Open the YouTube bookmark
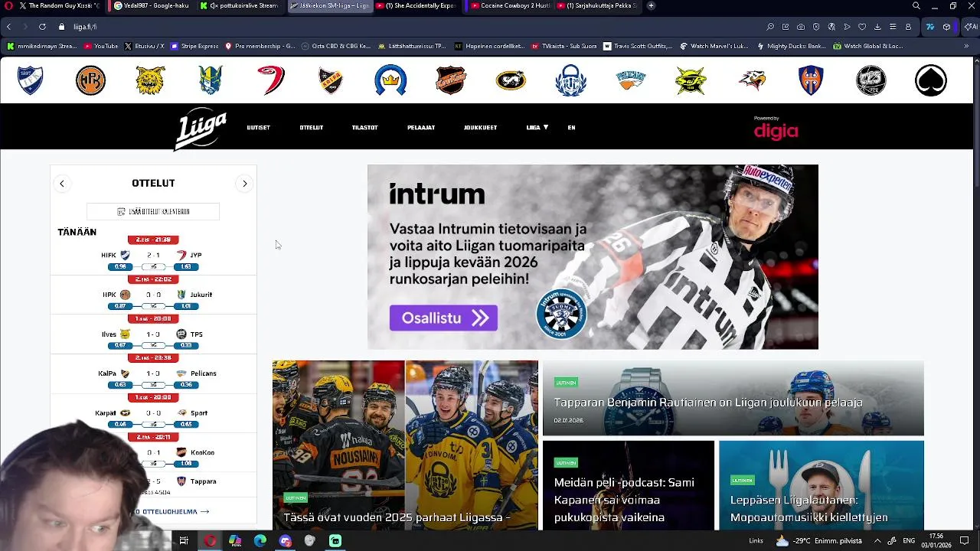This screenshot has height=551, width=980. pos(101,46)
